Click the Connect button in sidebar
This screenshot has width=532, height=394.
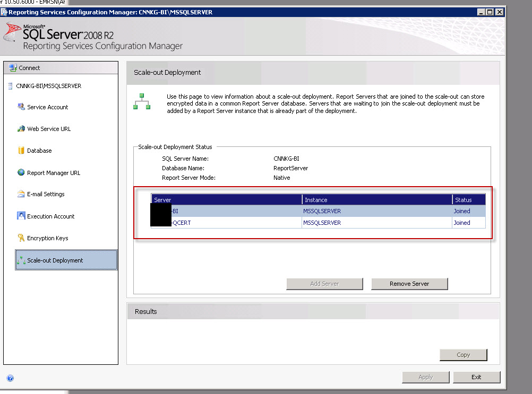click(x=61, y=68)
